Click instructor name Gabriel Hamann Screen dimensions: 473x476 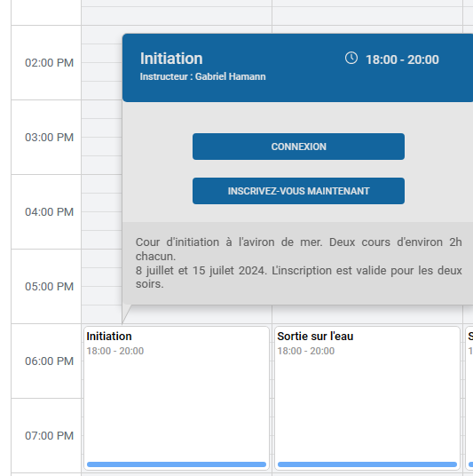pos(230,76)
